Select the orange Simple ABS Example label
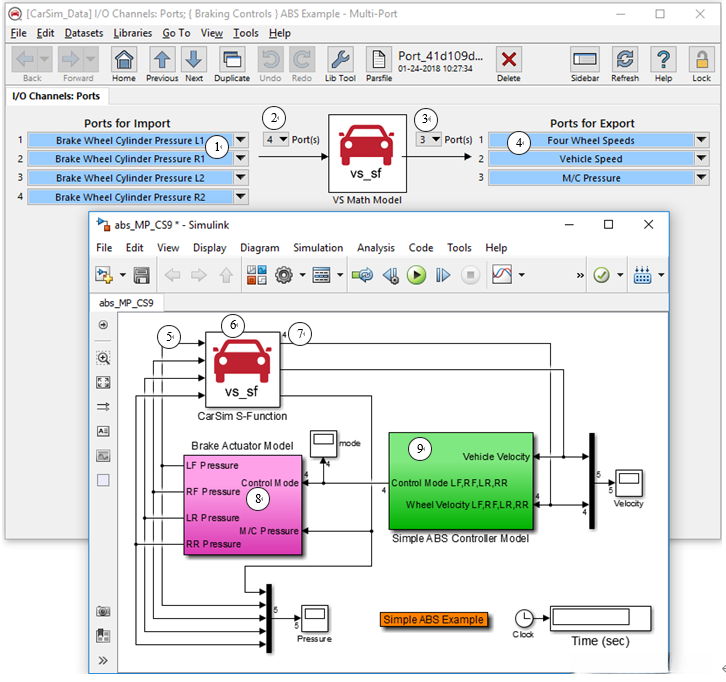 click(433, 620)
